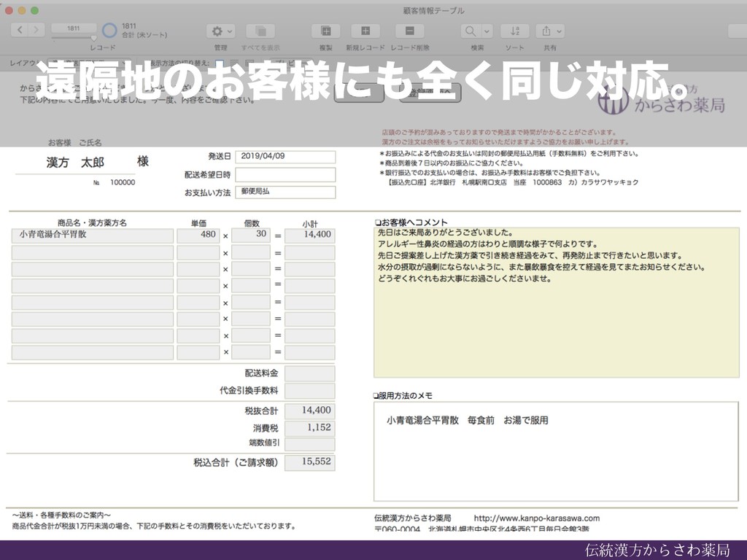The image size is (747, 560).
Task: Expand the 検索 dropdown arrow
Action: (486, 31)
